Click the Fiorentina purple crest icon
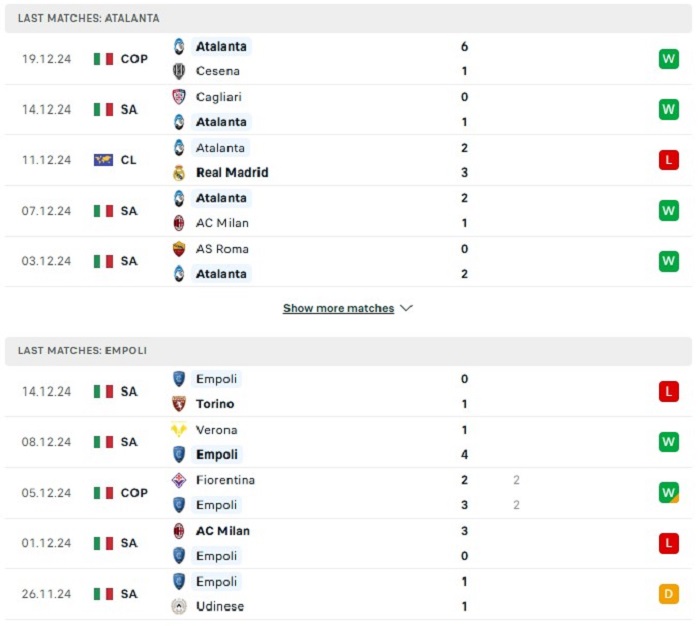 click(x=179, y=480)
